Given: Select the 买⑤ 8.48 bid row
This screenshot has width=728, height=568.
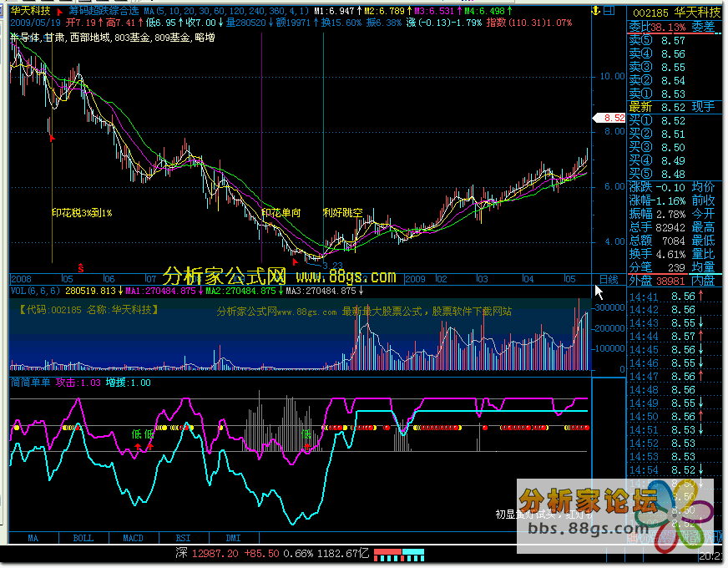Looking at the screenshot, I should click(x=674, y=175).
